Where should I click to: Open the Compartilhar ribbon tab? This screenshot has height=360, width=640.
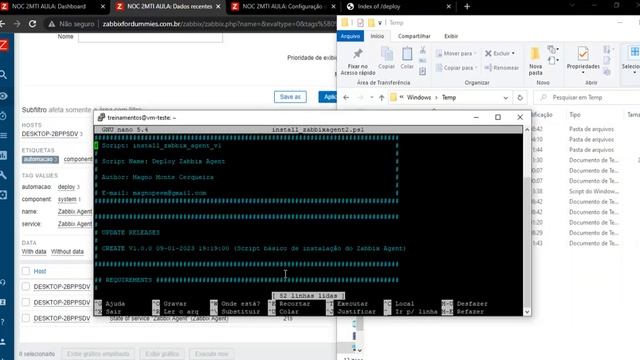pyautogui.click(x=414, y=36)
